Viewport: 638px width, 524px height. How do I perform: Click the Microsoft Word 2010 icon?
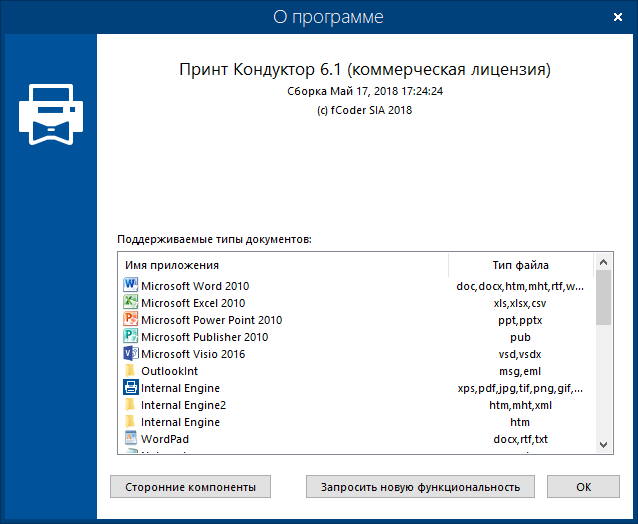[x=130, y=286]
